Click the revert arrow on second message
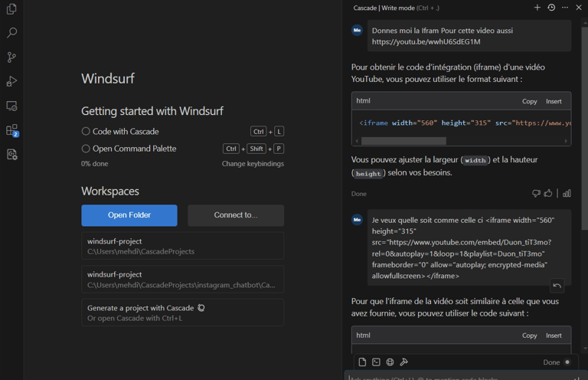The width and height of the screenshot is (588, 380). 557,286
